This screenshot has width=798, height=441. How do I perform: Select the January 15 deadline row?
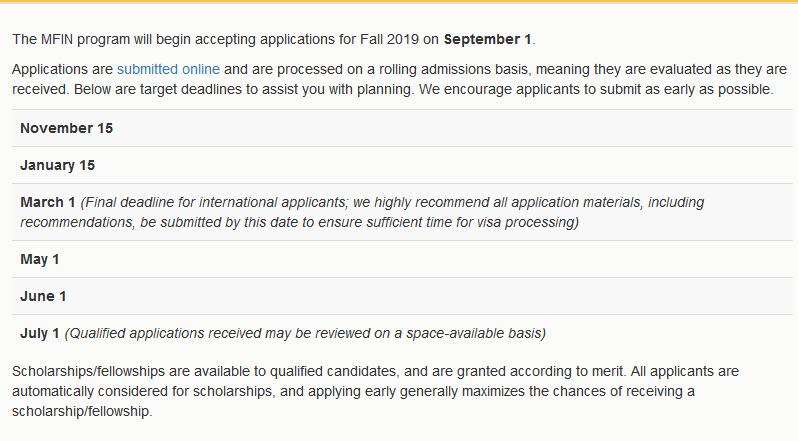(57, 166)
